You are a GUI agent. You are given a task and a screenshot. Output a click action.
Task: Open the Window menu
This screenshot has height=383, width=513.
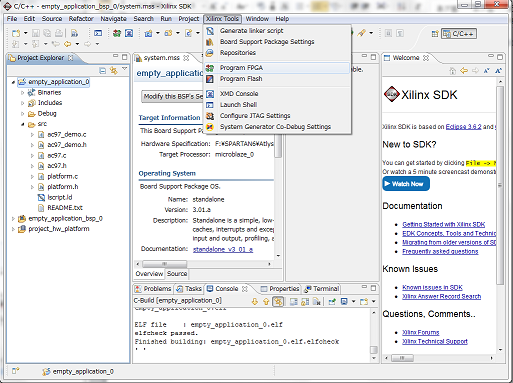pos(257,19)
